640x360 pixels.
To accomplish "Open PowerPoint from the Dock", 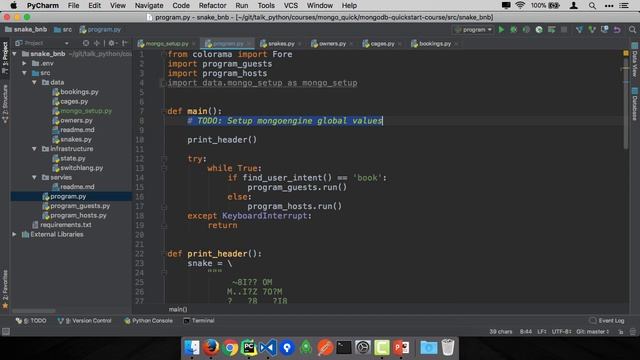I will 401,348.
